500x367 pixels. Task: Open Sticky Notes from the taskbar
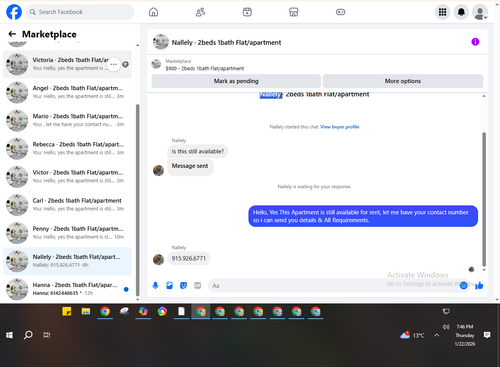67,311
